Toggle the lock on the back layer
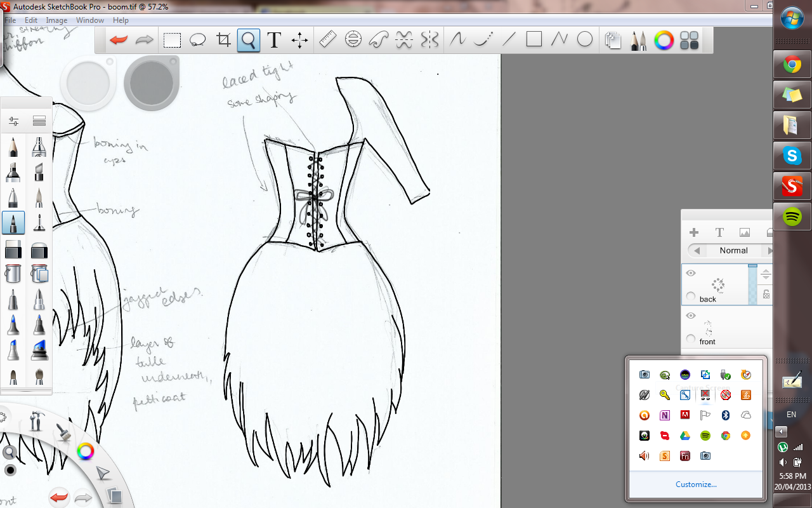 click(766, 294)
